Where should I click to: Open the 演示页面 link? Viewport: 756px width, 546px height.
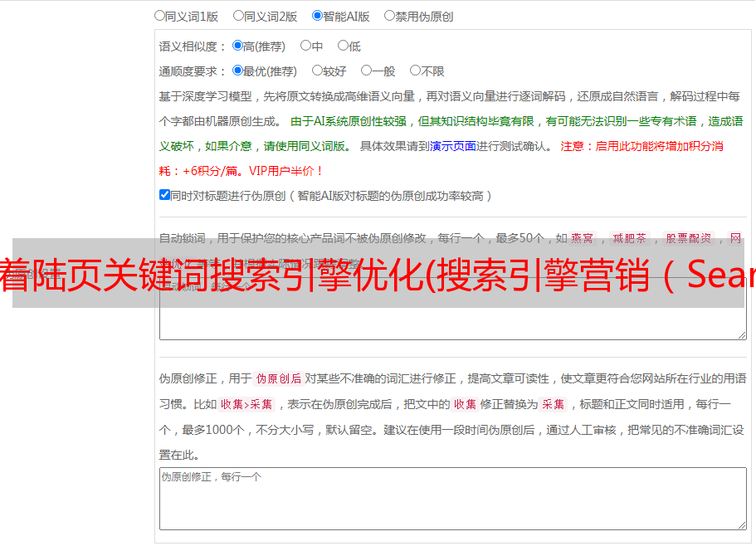click(x=453, y=146)
